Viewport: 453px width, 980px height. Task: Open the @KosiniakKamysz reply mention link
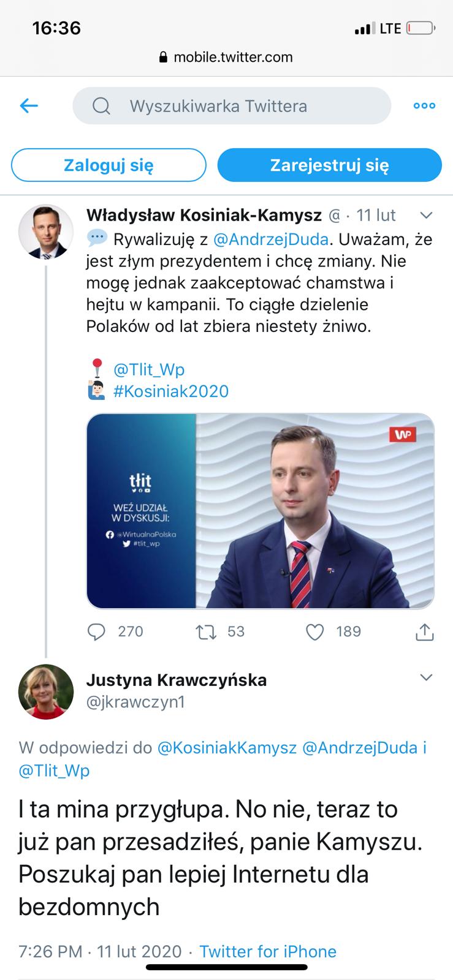click(x=227, y=748)
